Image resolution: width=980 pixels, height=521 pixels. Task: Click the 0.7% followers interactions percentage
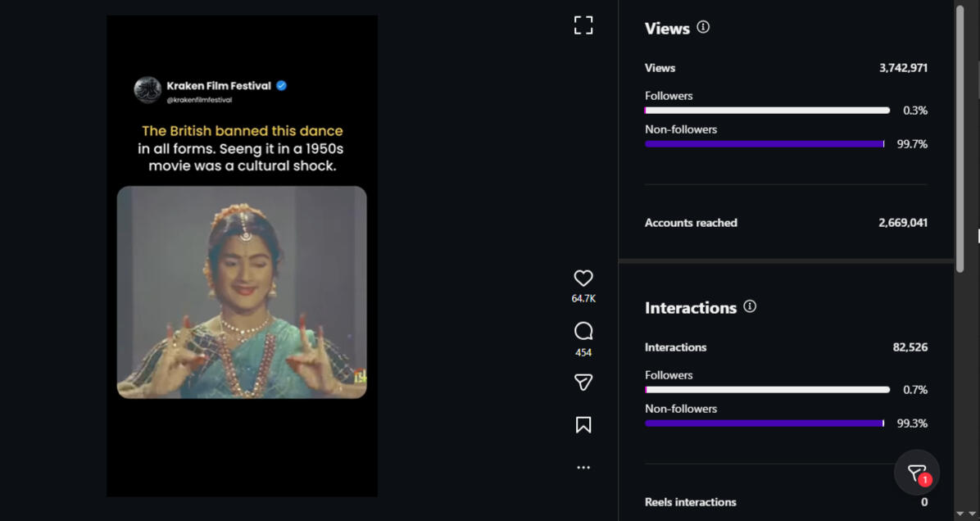(915, 390)
